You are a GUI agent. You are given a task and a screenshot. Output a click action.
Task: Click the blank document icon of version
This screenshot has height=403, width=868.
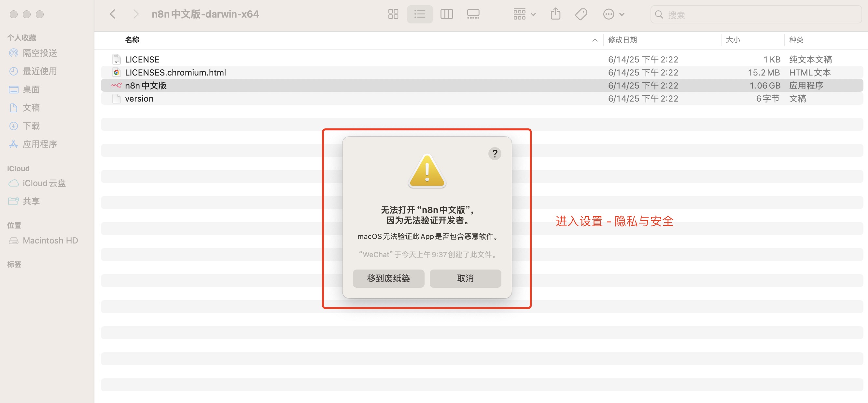(116, 98)
